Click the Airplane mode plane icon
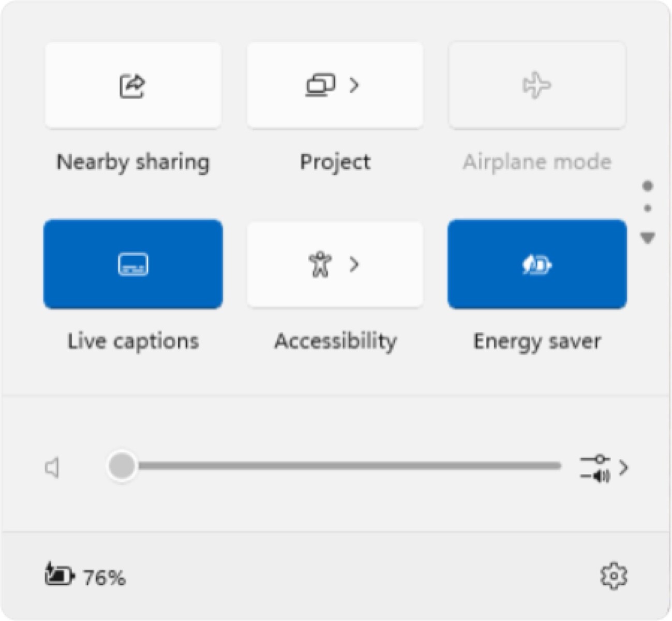672x621 pixels. 536,85
